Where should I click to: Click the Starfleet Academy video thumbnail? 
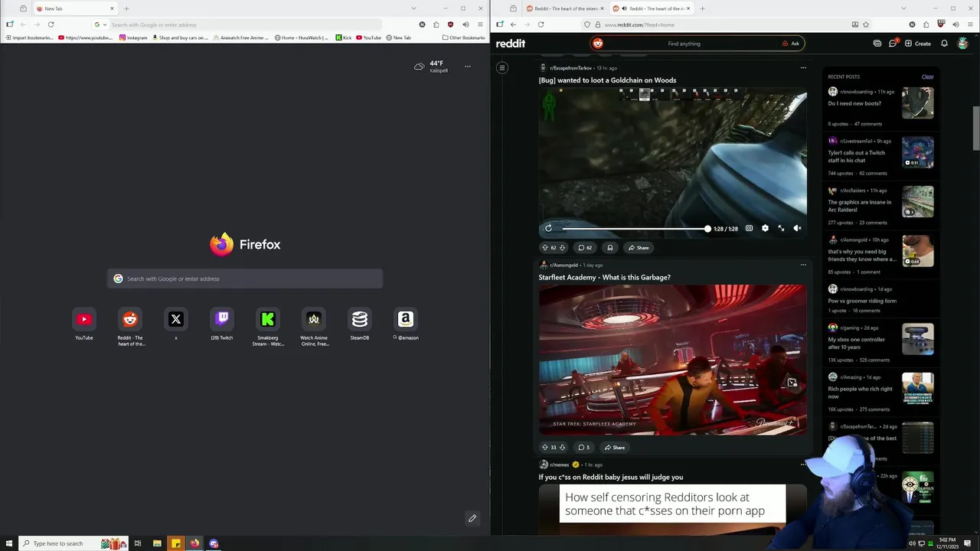(x=672, y=360)
